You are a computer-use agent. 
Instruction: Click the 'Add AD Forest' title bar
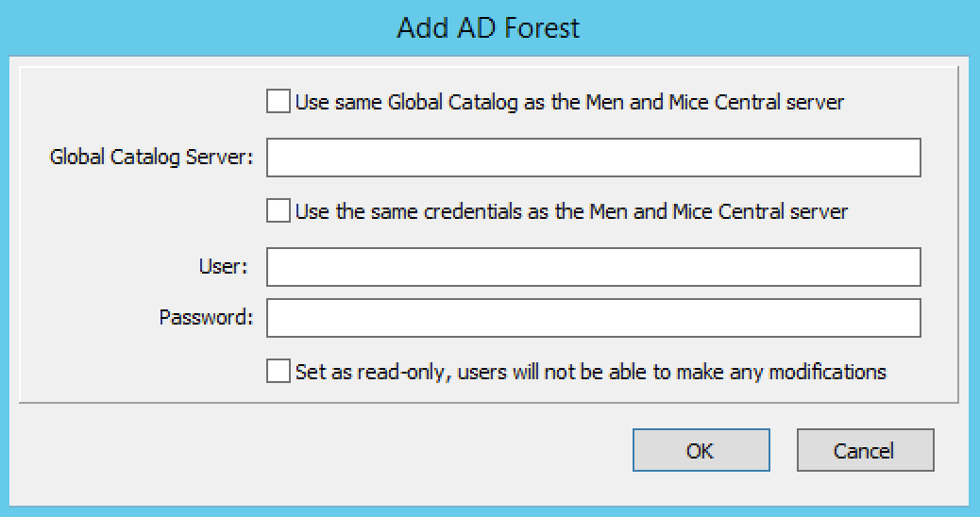[489, 28]
